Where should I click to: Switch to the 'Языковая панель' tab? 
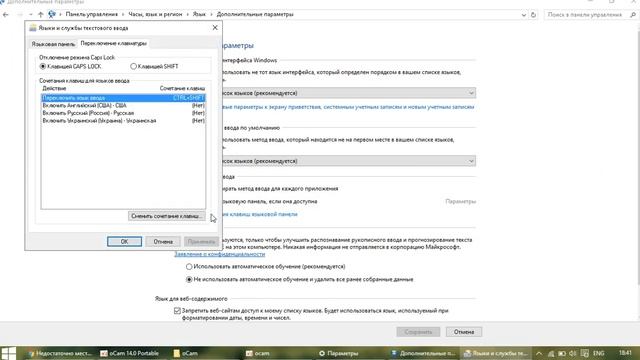[x=53, y=44]
